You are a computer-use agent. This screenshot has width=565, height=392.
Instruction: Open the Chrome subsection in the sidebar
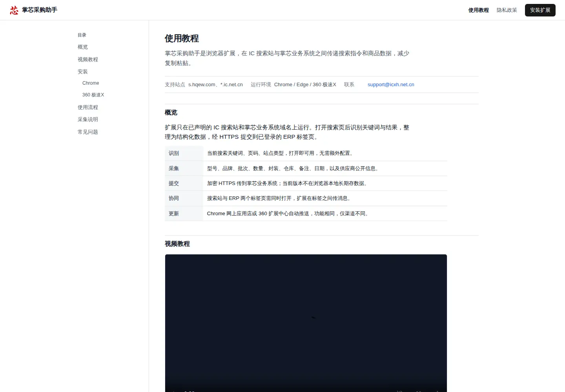[x=91, y=83]
